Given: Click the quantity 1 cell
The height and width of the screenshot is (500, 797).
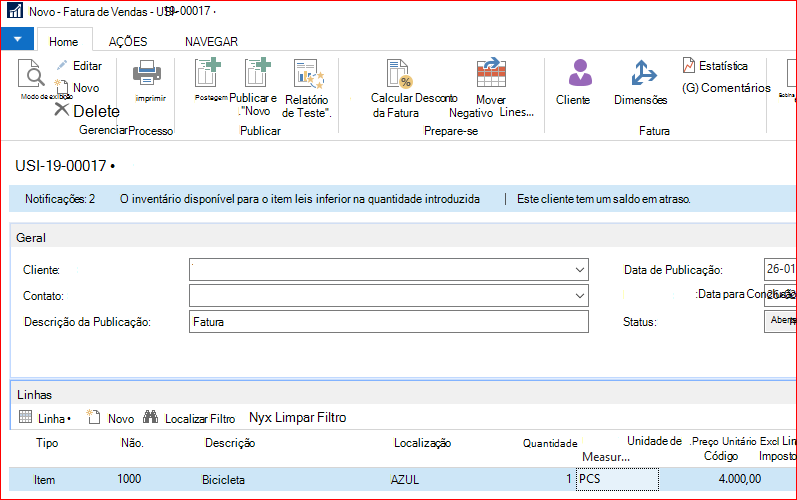Looking at the screenshot, I should pyautogui.click(x=569, y=479).
